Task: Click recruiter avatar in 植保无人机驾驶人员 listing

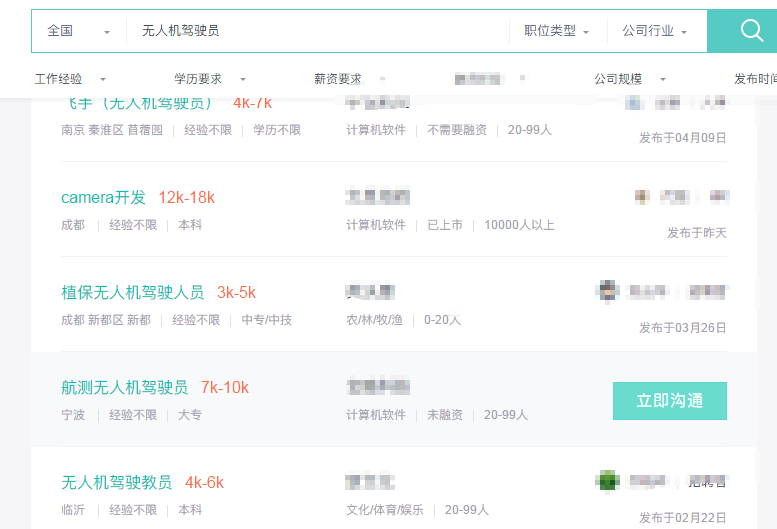Action: [x=607, y=291]
